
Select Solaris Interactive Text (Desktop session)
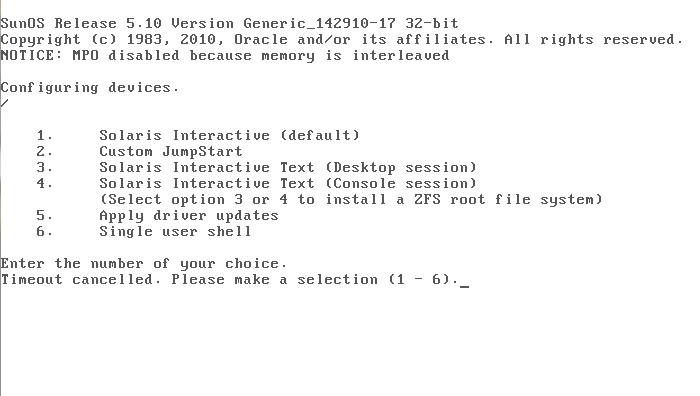[288, 167]
